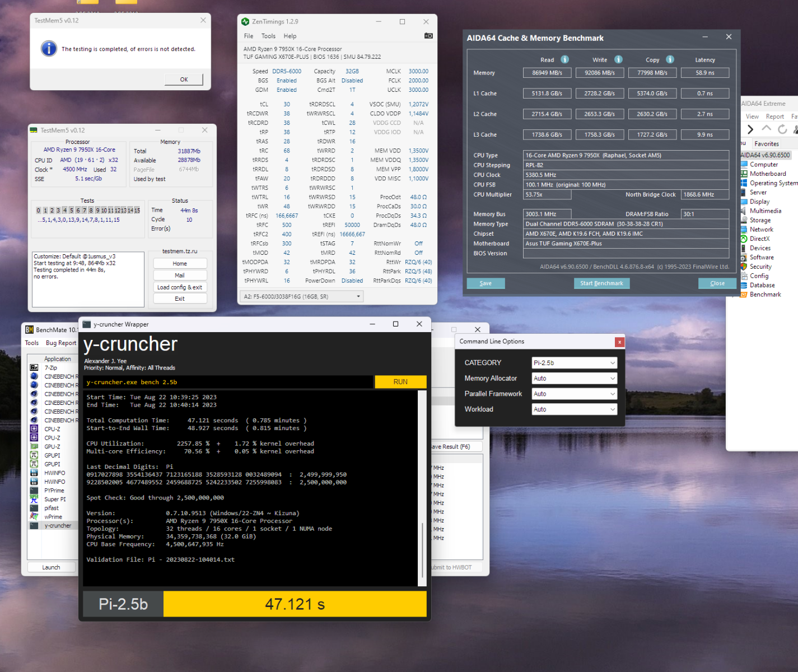This screenshot has height=672, width=798.
Task: Click the yellow RUN button in y-cruncher
Action: click(x=400, y=382)
